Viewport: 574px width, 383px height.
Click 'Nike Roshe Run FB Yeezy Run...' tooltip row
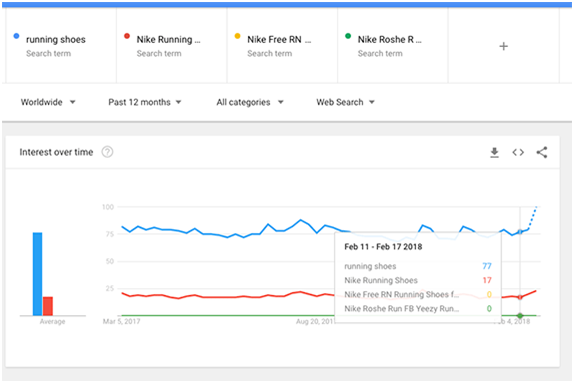[418, 309]
